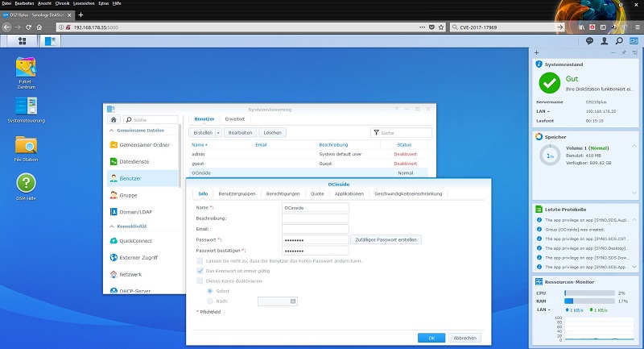Click the Email input field
Screen dimensions: 644x349
(316, 229)
